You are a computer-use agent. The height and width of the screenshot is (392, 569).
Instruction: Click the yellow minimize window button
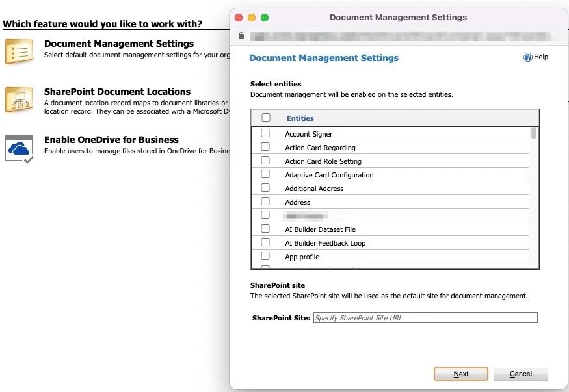[x=252, y=18]
